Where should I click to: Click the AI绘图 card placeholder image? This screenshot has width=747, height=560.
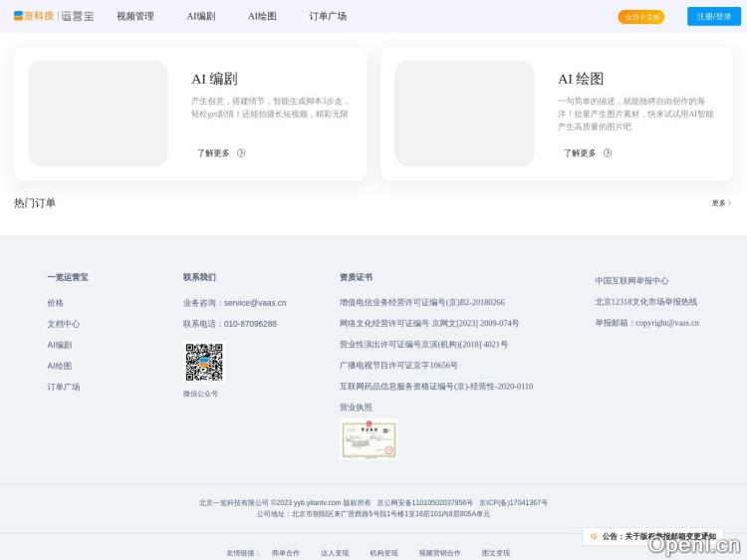click(x=464, y=114)
